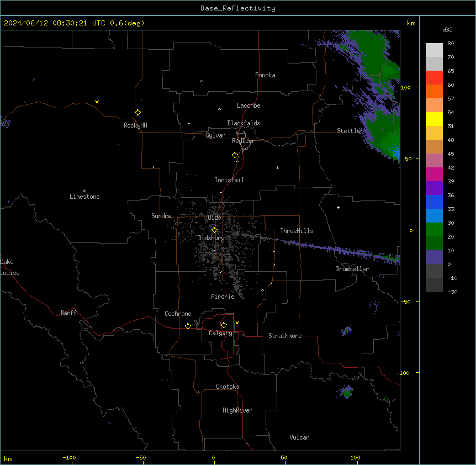
Task: Click the yellow V marker northwest of RockyMH
Action: (x=97, y=102)
